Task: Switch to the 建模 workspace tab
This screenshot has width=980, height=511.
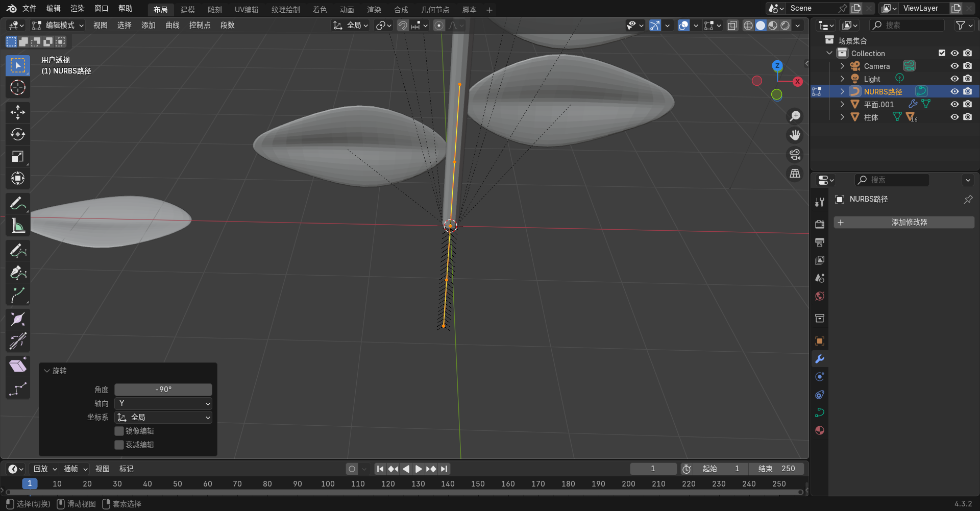Action: [x=187, y=10]
